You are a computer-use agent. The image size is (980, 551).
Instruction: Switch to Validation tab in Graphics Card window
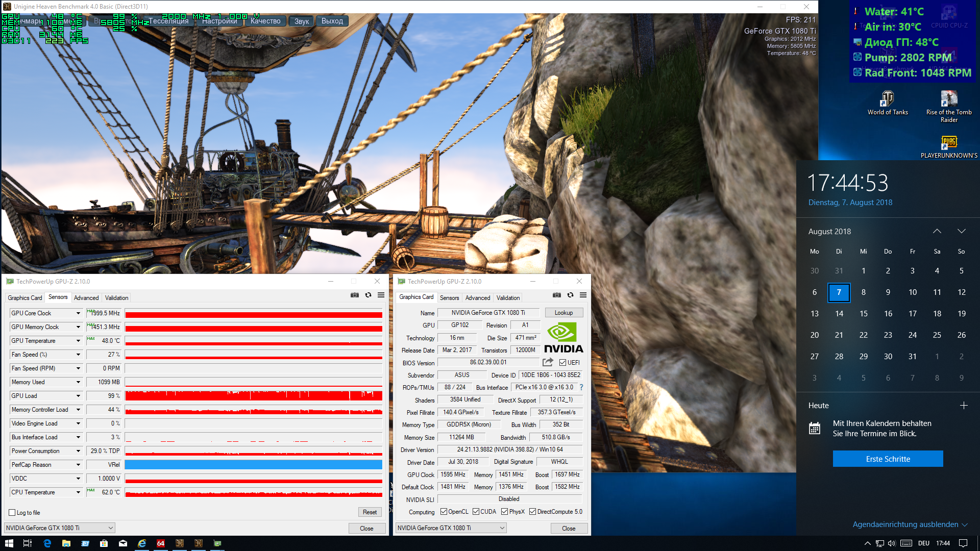[x=508, y=298]
